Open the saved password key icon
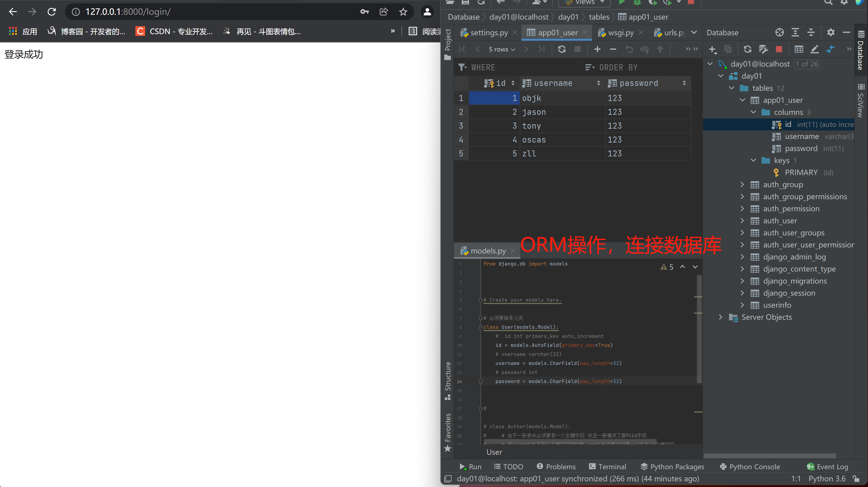 (x=364, y=12)
